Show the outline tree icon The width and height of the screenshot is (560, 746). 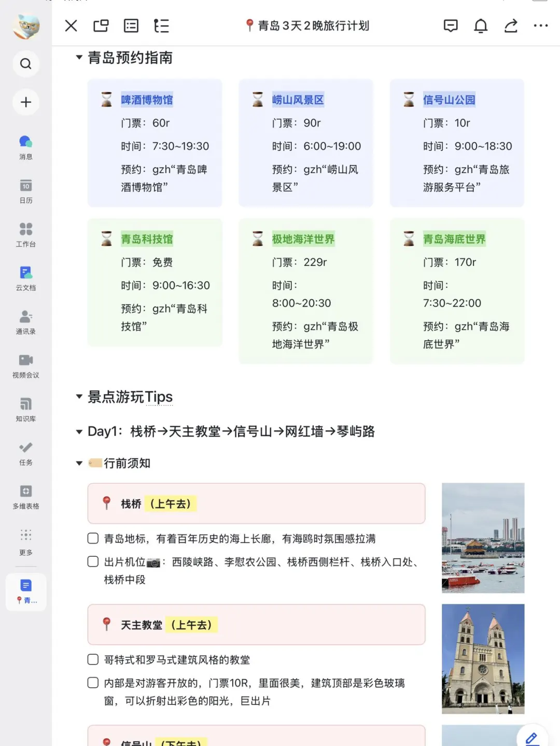click(161, 25)
